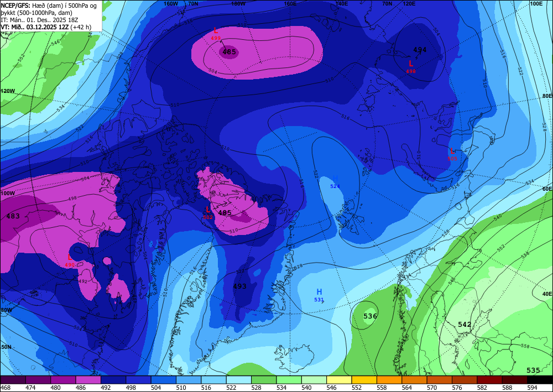The width and height of the screenshot is (553, 392).
Task: Click the red L marker labeled 505
Action: [452, 151]
